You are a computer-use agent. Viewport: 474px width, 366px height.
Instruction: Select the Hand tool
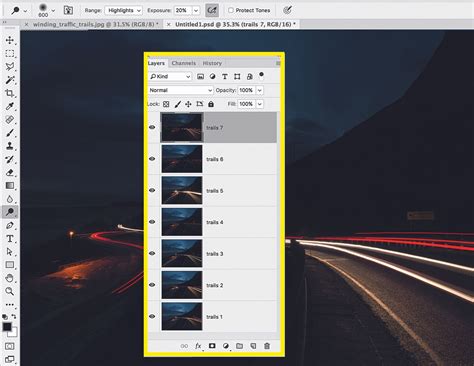click(10, 278)
